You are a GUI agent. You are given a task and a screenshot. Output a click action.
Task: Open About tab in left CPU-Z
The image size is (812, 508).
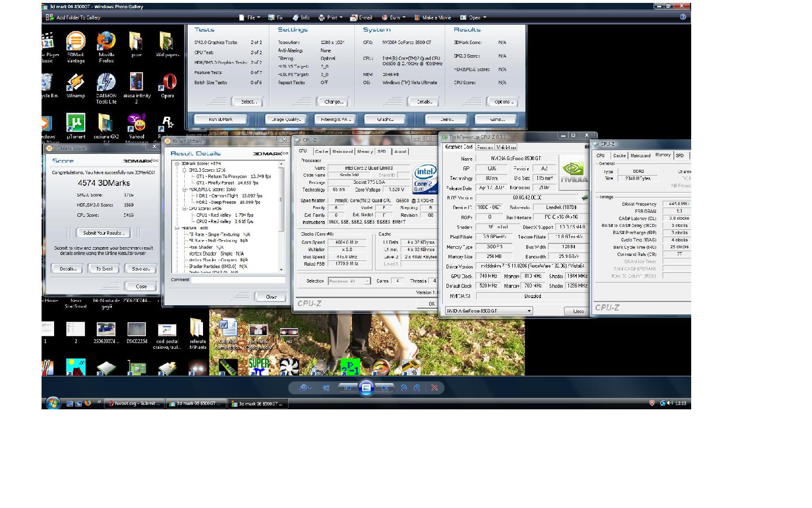click(x=400, y=151)
